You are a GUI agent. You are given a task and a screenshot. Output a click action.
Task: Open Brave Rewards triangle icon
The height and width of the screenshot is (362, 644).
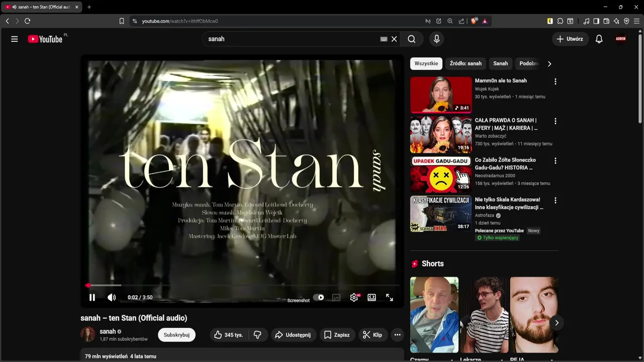point(485,21)
